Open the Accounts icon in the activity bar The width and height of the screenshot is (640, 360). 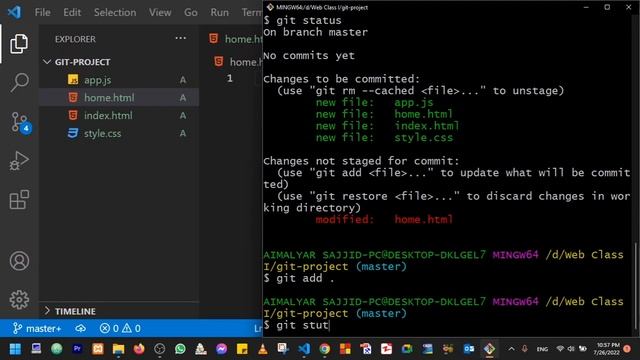19,261
